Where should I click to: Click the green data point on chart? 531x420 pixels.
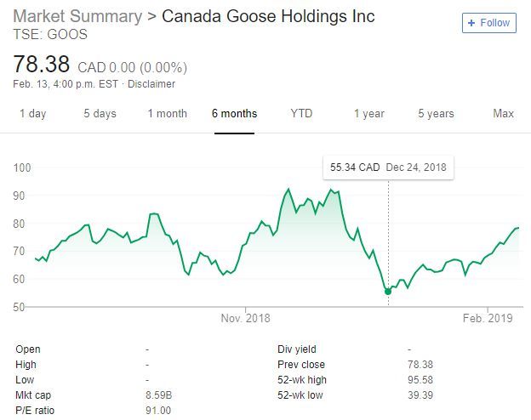(388, 292)
